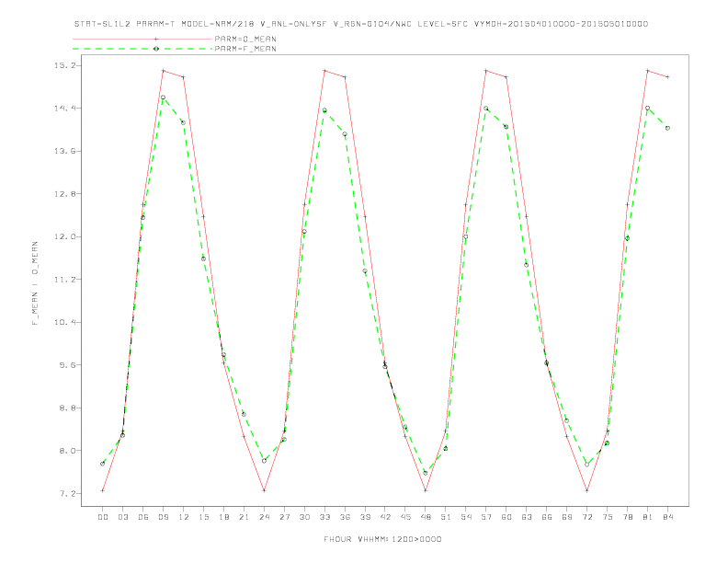Click the 39 forecast hour label
This screenshot has height=563, width=728.
click(365, 517)
